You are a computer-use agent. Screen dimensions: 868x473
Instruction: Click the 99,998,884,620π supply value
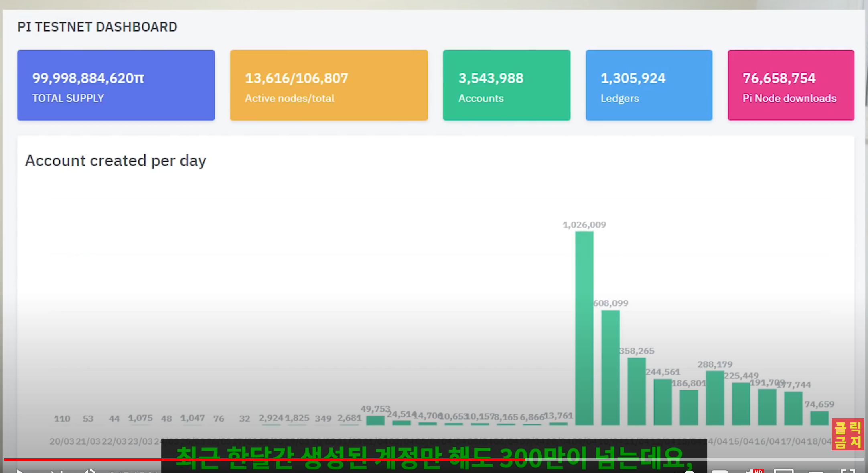88,78
